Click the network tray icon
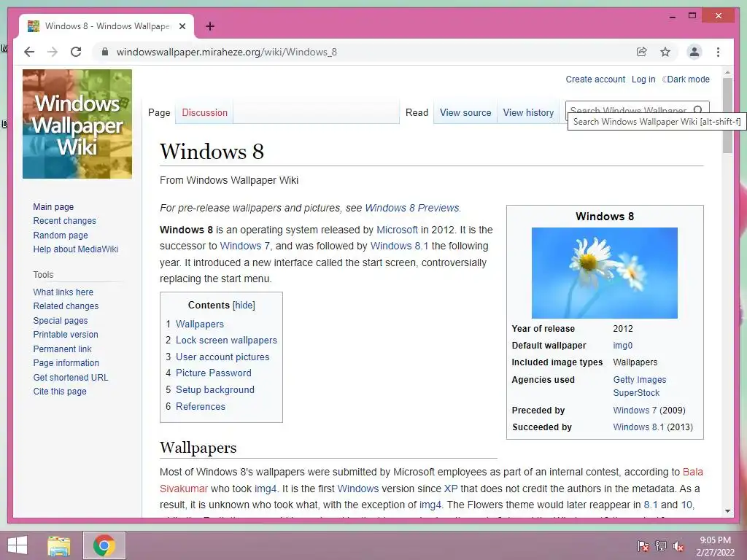The height and width of the screenshot is (560, 747). pos(661,546)
